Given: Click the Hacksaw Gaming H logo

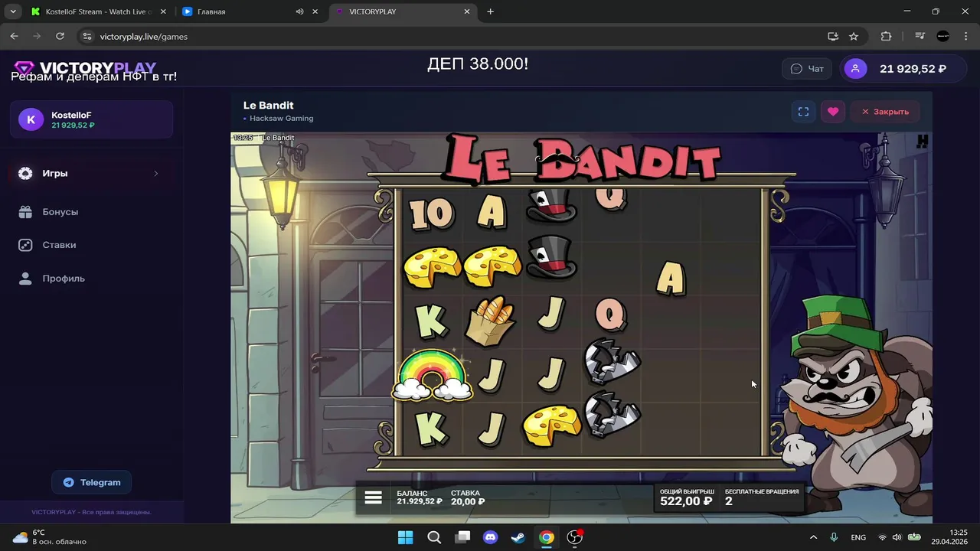Looking at the screenshot, I should point(923,141).
